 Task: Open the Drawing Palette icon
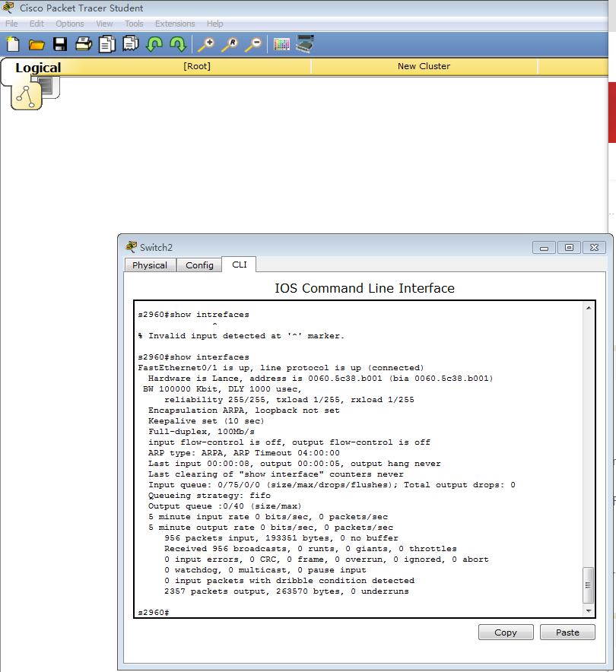pyautogui.click(x=281, y=44)
